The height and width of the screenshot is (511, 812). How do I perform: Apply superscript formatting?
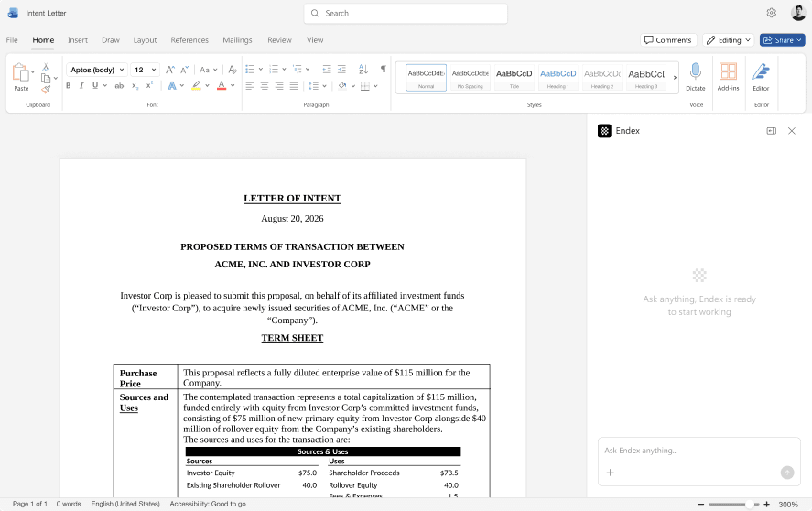[149, 85]
